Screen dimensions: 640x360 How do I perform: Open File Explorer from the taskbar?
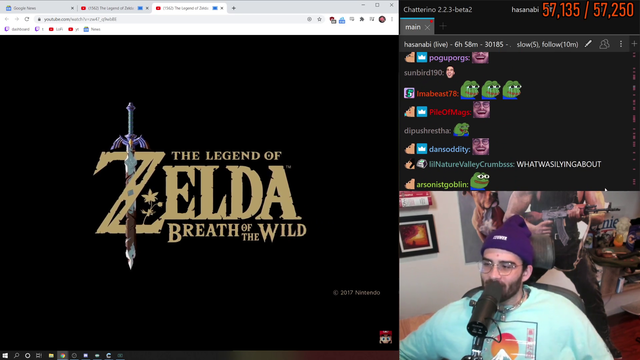(x=51, y=356)
